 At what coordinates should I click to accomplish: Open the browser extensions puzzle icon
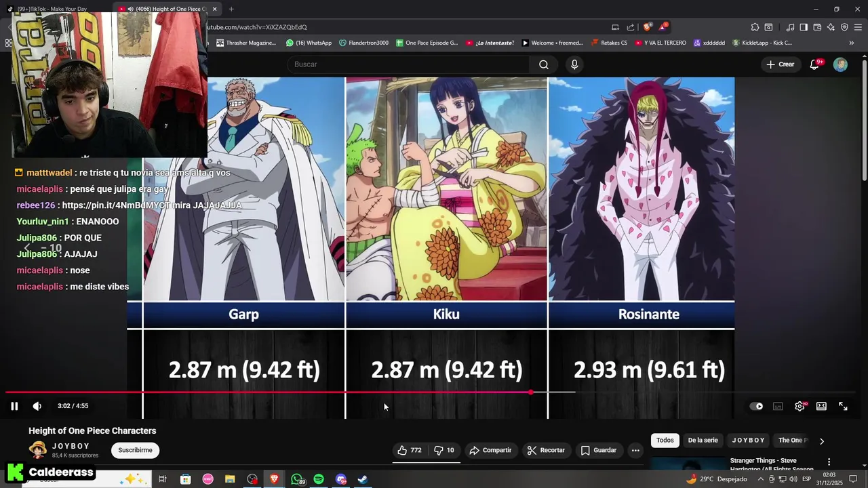tap(755, 27)
